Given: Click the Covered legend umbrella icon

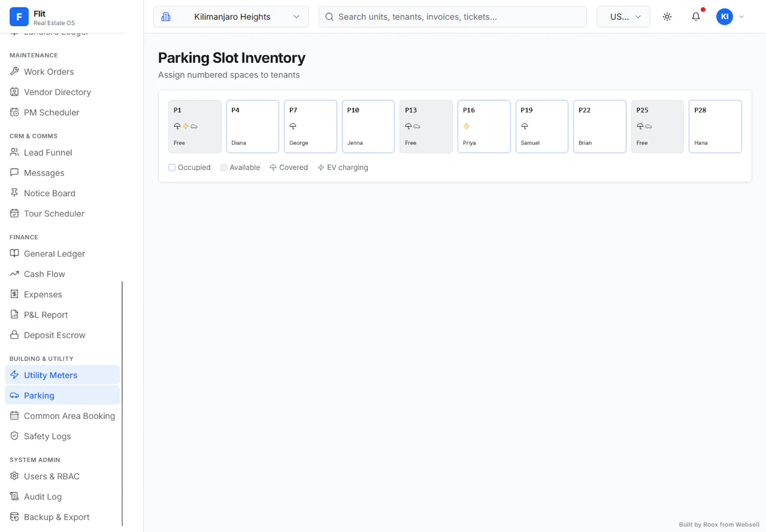Looking at the screenshot, I should (x=273, y=167).
